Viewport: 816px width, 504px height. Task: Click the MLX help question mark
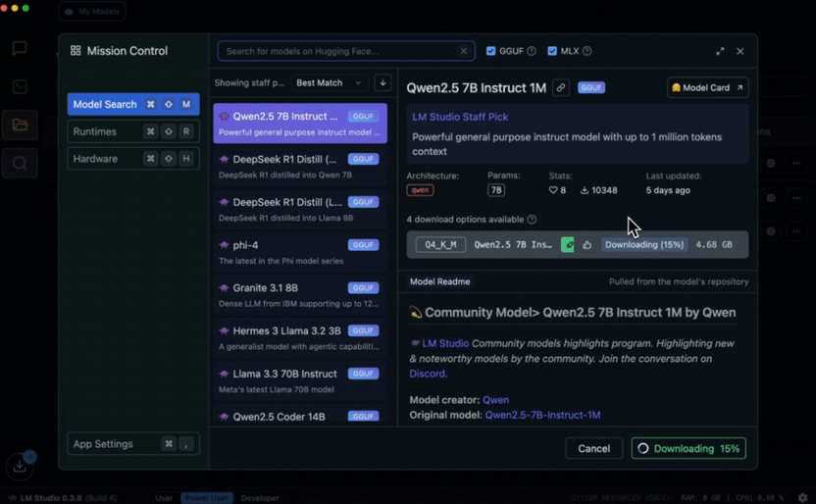[587, 51]
